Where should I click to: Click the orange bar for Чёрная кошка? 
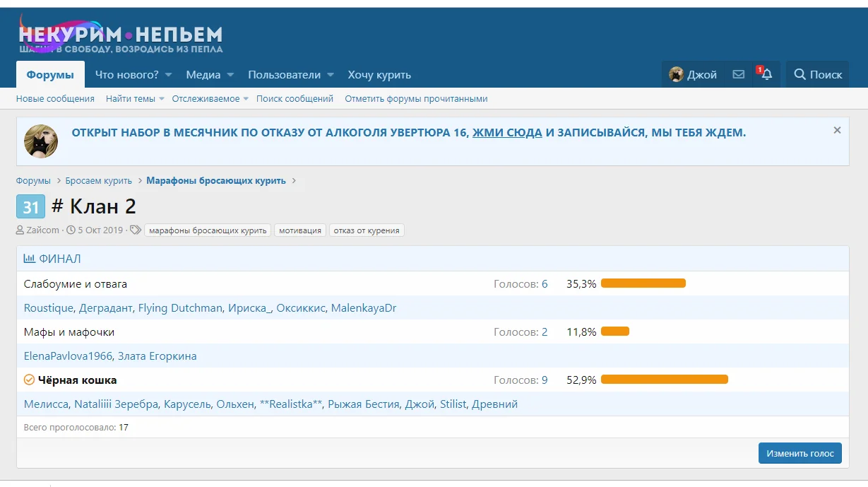[x=664, y=380]
